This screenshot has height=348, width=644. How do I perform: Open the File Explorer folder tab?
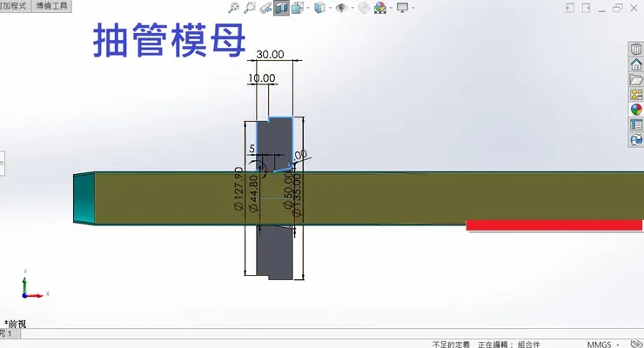(636, 79)
